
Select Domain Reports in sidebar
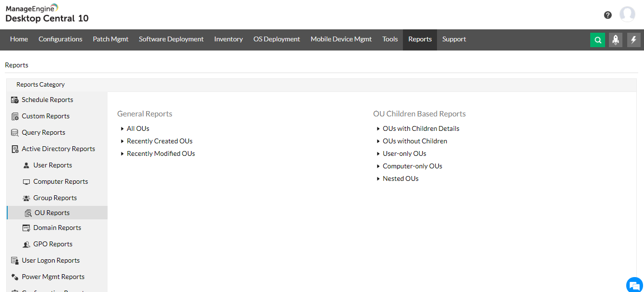pyautogui.click(x=57, y=228)
